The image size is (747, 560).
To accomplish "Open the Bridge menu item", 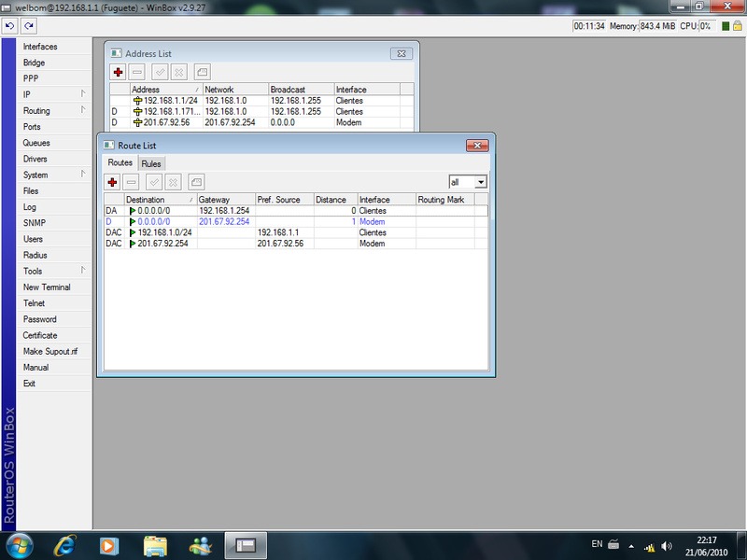I will 54,63.
